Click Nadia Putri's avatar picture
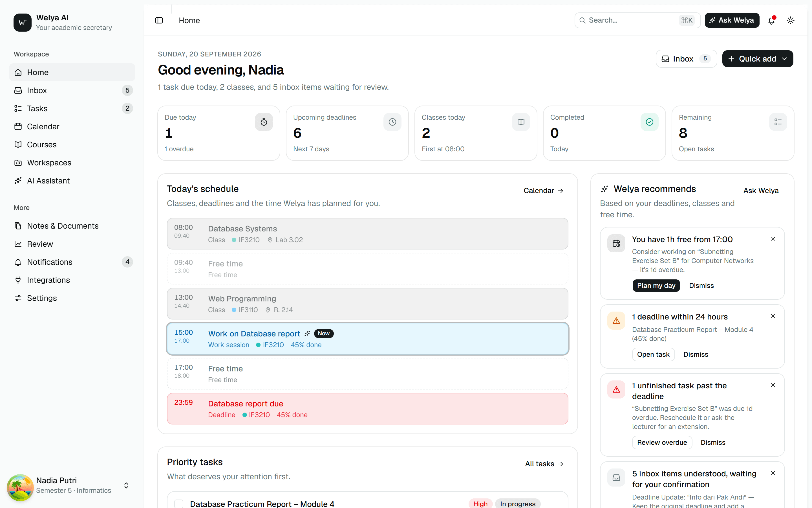 (20, 487)
